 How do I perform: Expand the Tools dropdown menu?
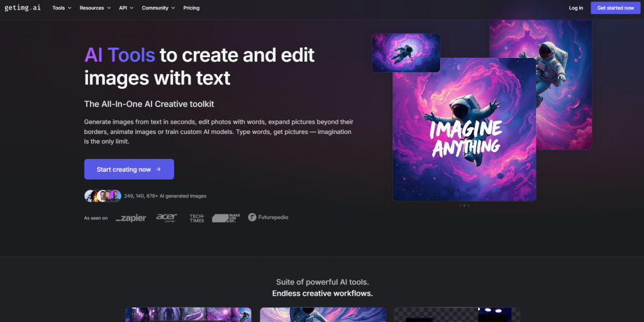tap(61, 8)
